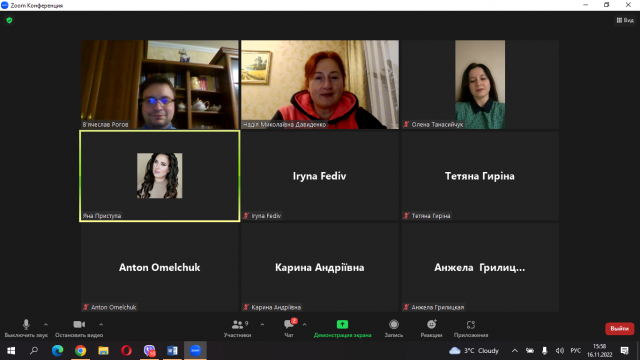Open the Чат chat panel
Screen dimensions: 640x360
pos(289,328)
